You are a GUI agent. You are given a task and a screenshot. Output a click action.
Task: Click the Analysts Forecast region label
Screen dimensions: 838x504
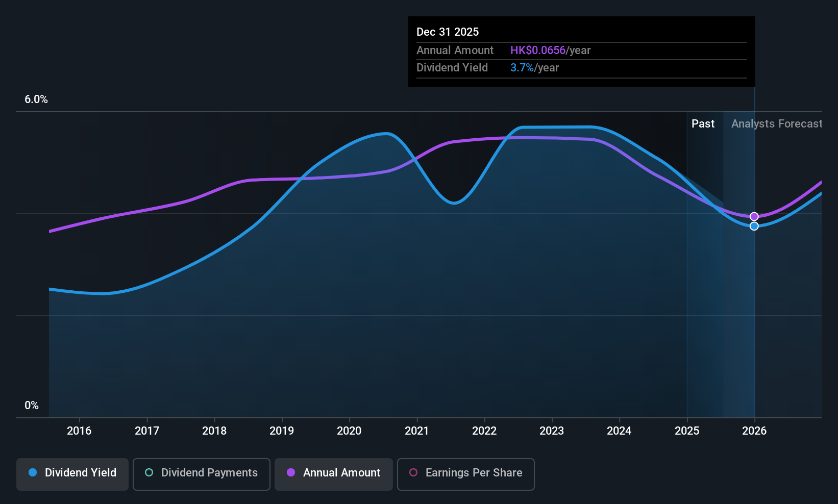pos(776,124)
